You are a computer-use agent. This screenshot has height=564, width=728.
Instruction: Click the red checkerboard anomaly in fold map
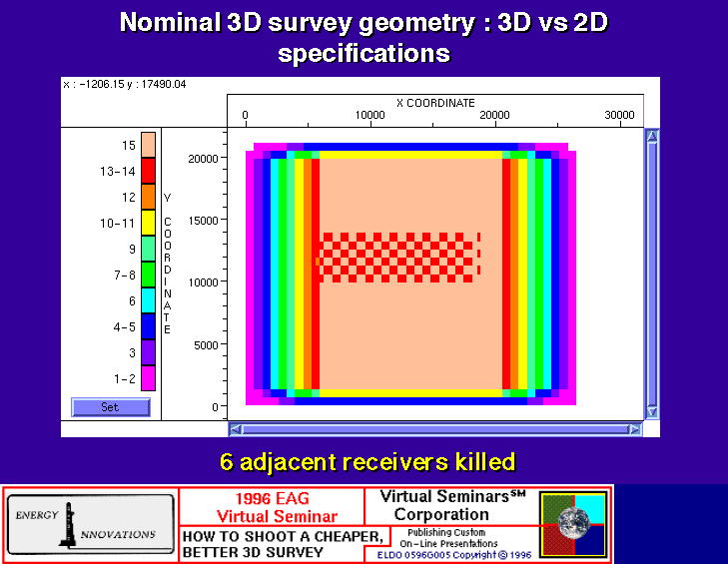coord(398,258)
